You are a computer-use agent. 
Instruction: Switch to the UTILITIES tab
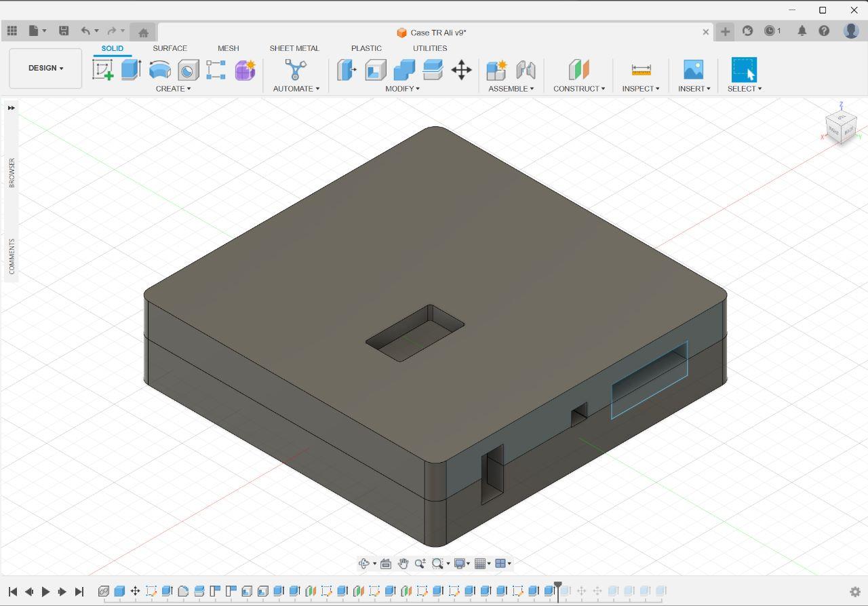[430, 49]
